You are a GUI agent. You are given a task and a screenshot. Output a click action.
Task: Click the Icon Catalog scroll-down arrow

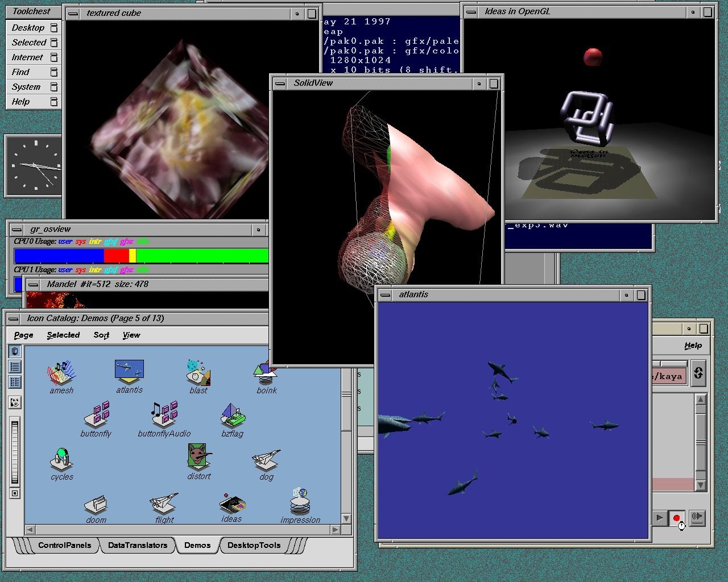tap(346, 518)
